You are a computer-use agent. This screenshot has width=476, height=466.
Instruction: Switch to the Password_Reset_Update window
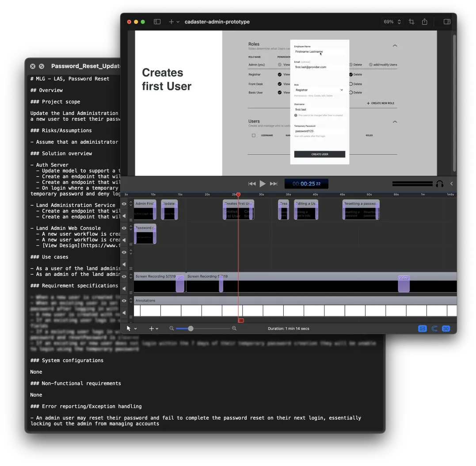(86, 66)
